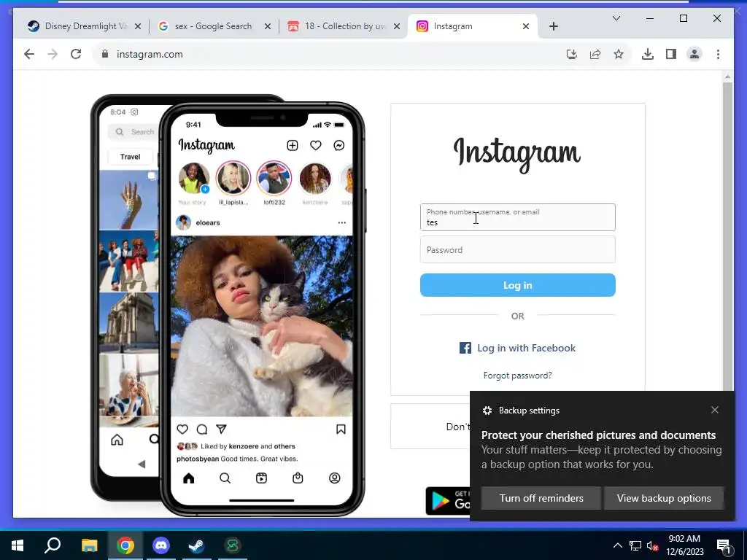Screen dimensions: 747x560
Task: Click the page vertical scrollbar
Action: (727, 236)
